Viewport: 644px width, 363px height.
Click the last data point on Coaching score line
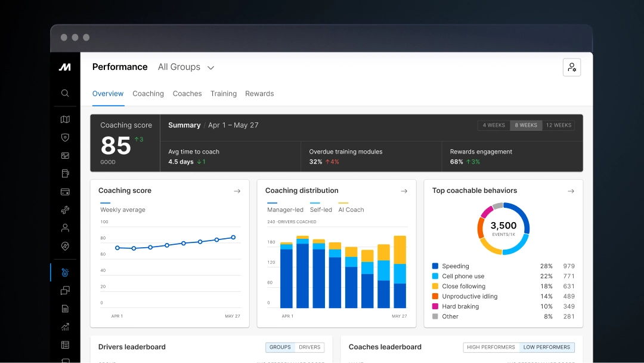coord(233,237)
